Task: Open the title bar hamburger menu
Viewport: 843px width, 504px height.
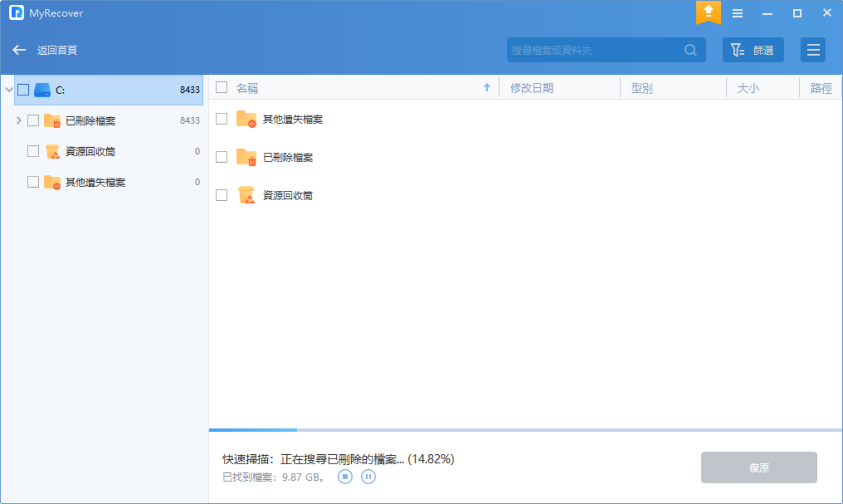Action: [x=737, y=13]
